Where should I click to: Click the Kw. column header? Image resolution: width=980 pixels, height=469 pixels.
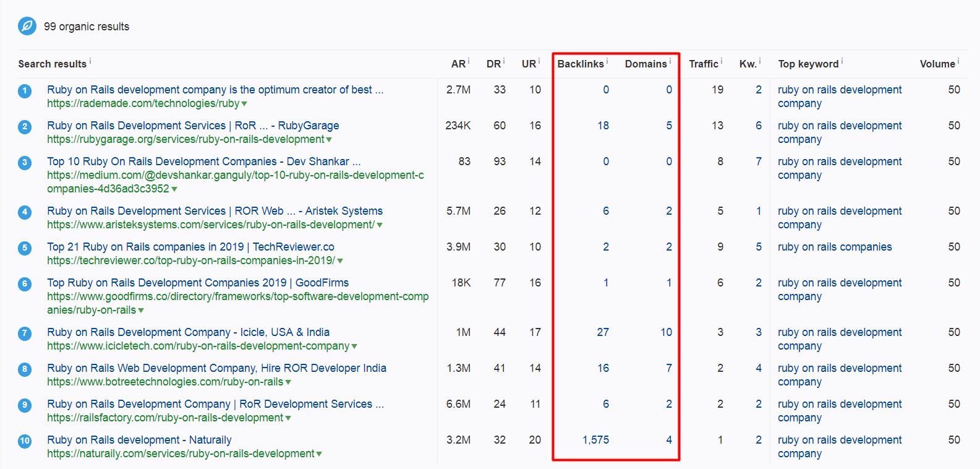tap(748, 64)
